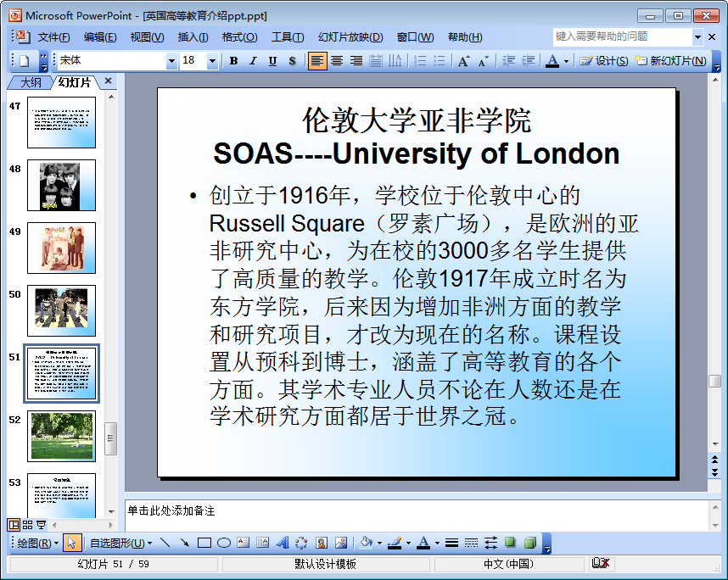This screenshot has height=580, width=728.
Task: Insert a horizontal Text Box
Action: 244,543
